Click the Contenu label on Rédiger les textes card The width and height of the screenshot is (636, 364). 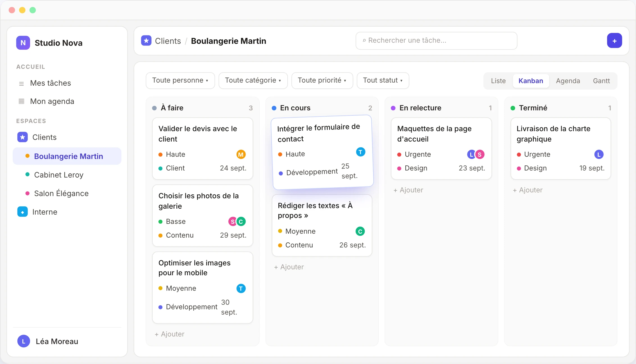299,245
